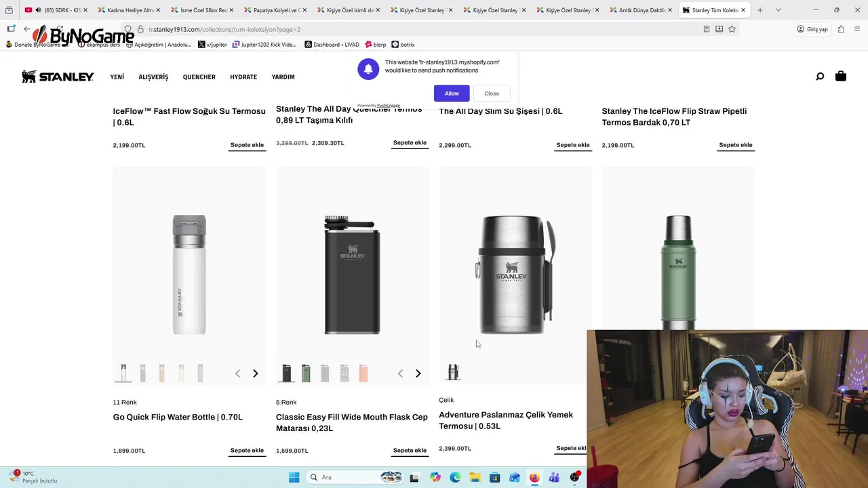The height and width of the screenshot is (488, 868).
Task: Open the ALIŞVERİŞ menu
Action: coord(153,77)
